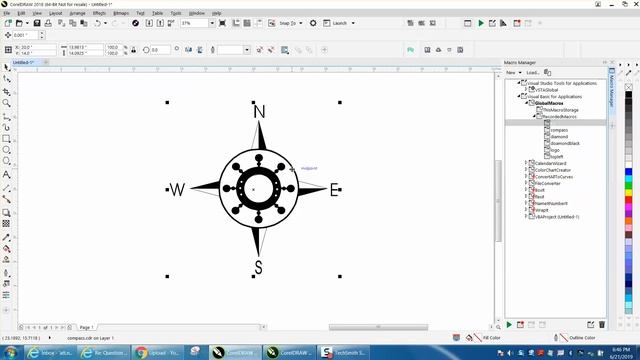640x360 pixels.
Task: Select the topleft macro
Action: [x=557, y=157]
